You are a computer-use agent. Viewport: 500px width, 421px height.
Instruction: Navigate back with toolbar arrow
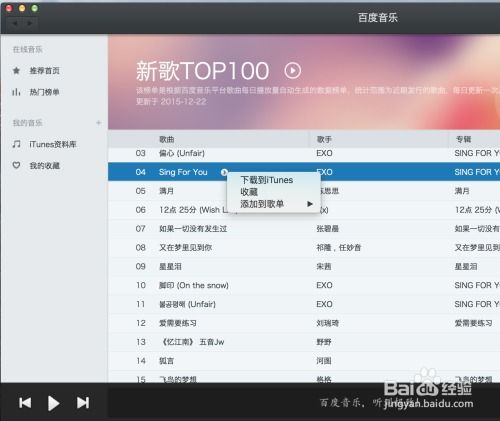15,23
